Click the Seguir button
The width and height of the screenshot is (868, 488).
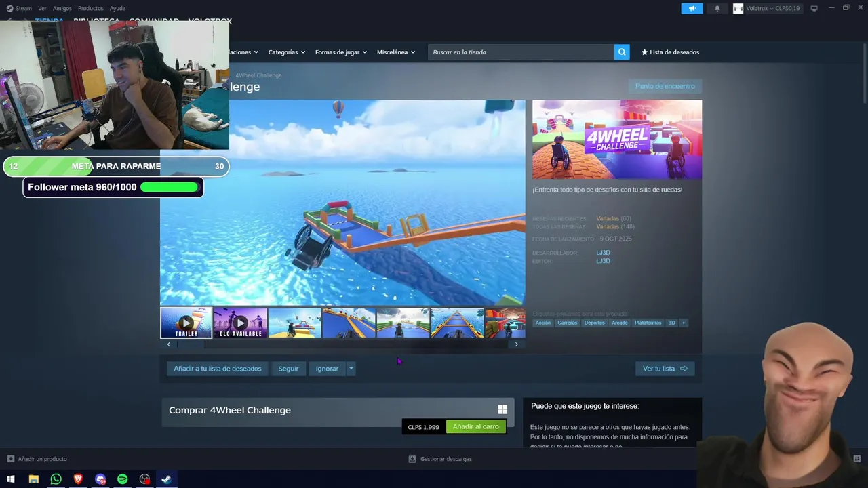(288, 369)
